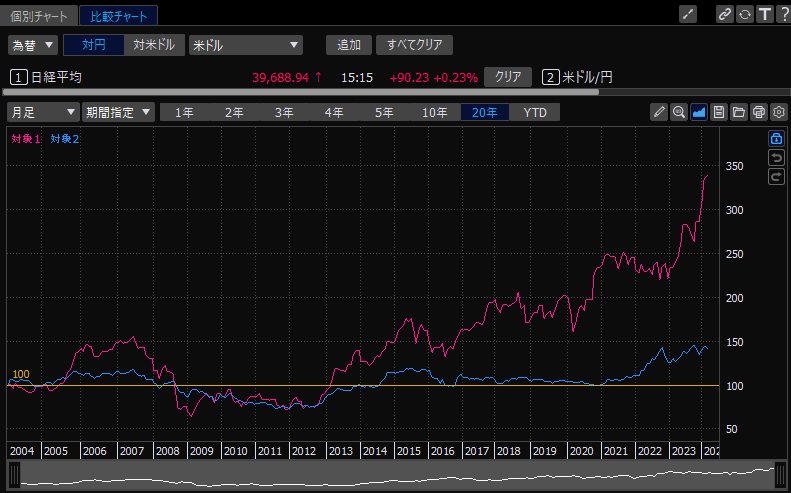This screenshot has height=493, width=791.
Task: Set the period to 10年
Action: pyautogui.click(x=434, y=112)
